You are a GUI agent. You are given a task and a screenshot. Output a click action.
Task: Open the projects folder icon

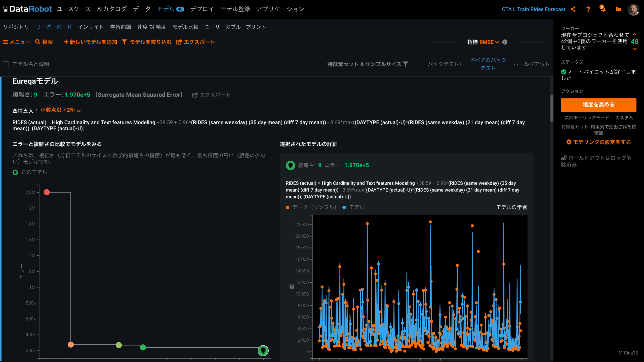tap(618, 9)
